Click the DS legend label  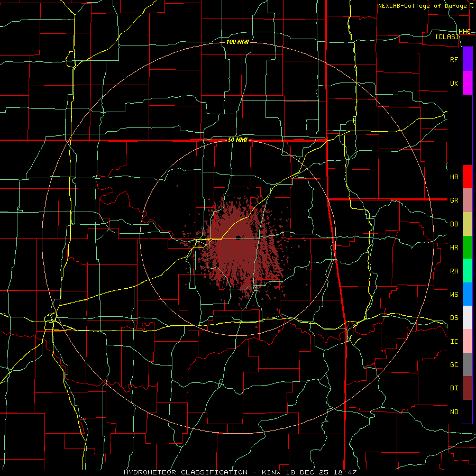tap(454, 318)
